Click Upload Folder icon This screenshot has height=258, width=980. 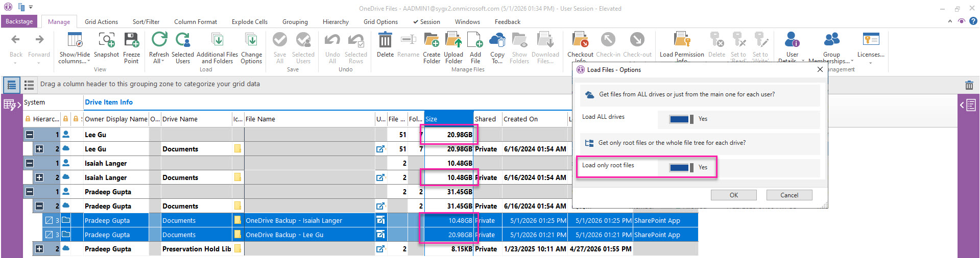(x=453, y=40)
